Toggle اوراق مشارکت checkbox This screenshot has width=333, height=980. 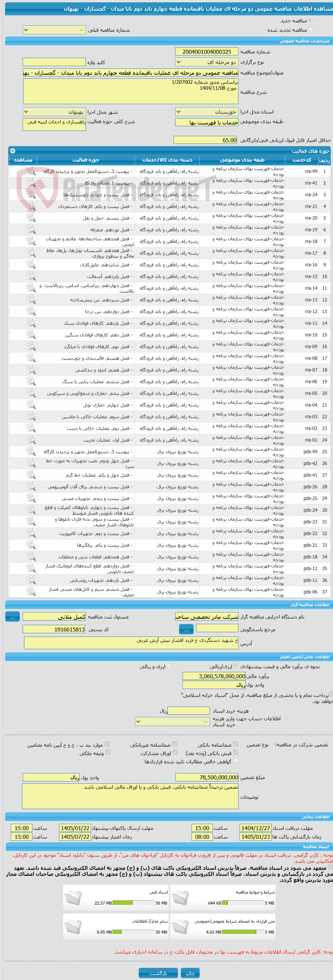[175, 752]
